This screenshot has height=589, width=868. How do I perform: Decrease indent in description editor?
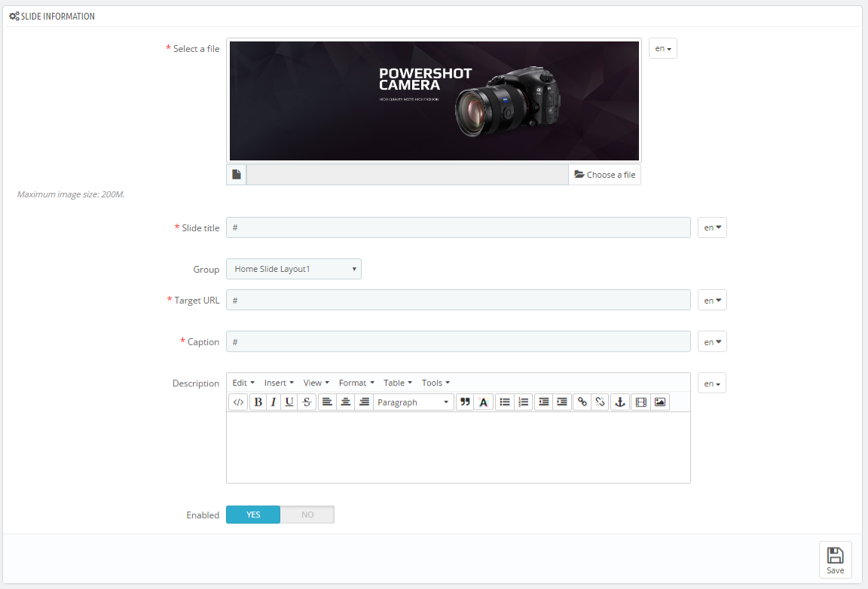point(543,402)
